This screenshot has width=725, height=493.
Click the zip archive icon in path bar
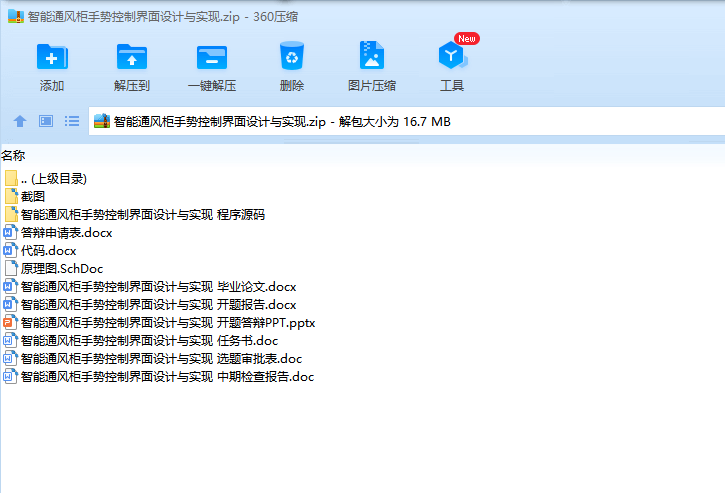102,121
